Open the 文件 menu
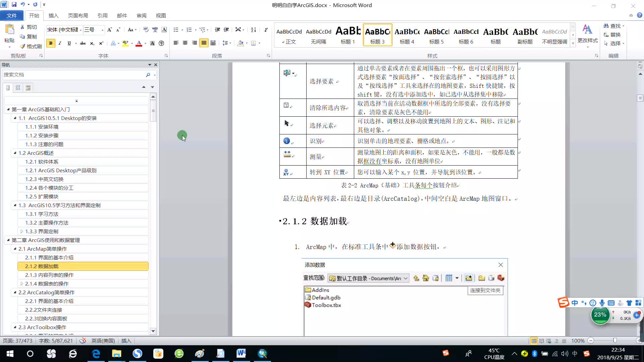Screen dimensions: 644x362 pos(12,15)
